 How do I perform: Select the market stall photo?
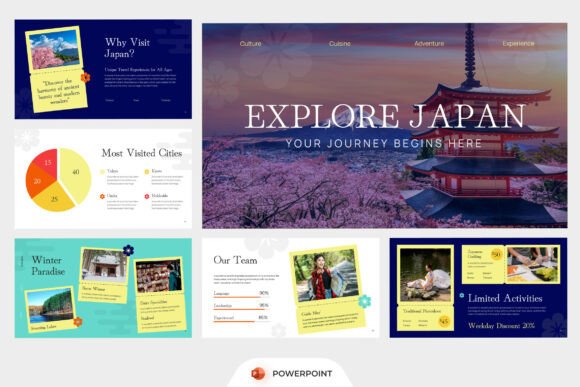tap(159, 276)
